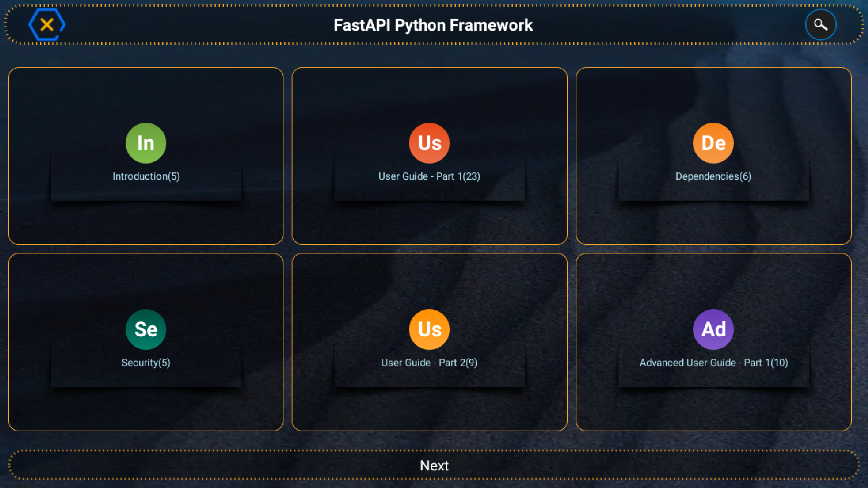This screenshot has width=868, height=488.
Task: Select the orange 'Us' User Guide Part 2 badge
Action: click(x=429, y=329)
